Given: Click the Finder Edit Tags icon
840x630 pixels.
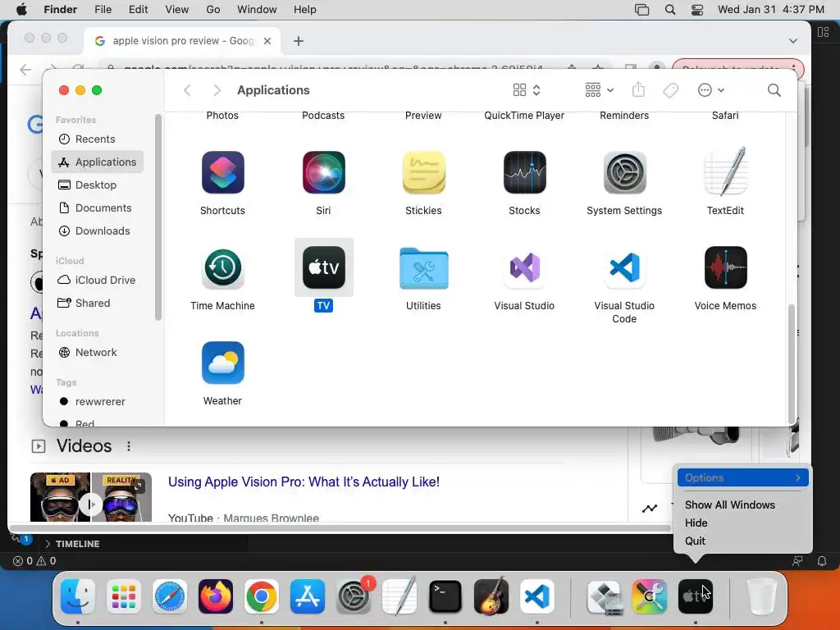Looking at the screenshot, I should point(670,90).
